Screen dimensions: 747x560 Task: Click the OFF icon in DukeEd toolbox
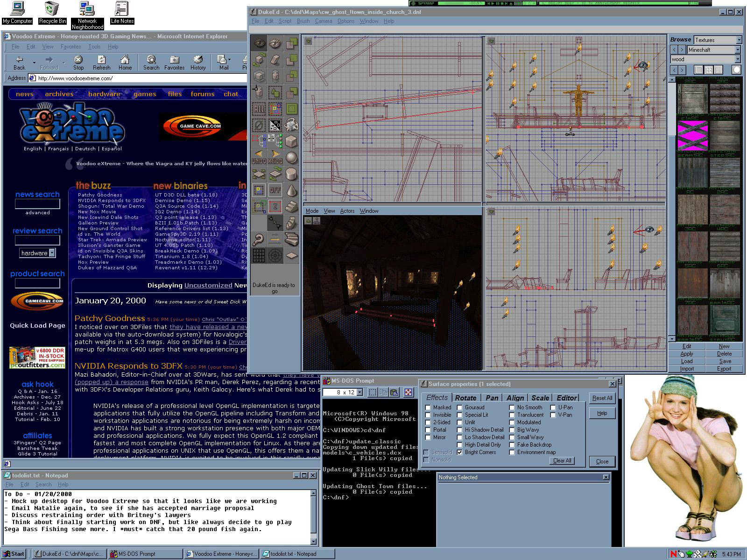(x=275, y=190)
